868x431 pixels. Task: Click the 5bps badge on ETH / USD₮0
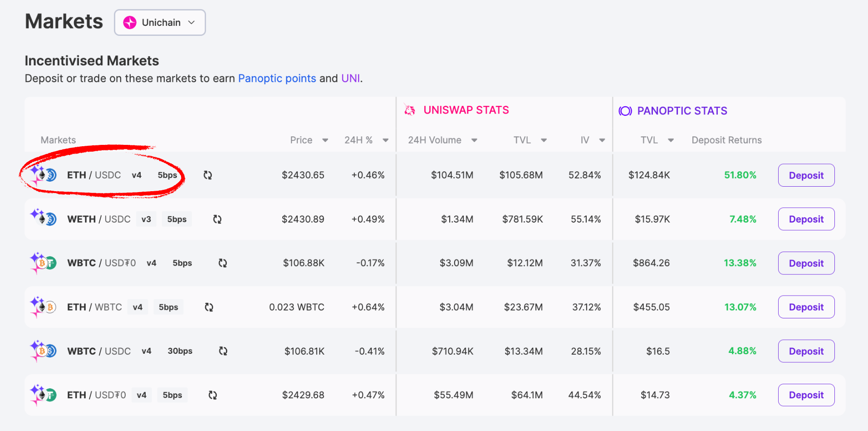(x=172, y=395)
